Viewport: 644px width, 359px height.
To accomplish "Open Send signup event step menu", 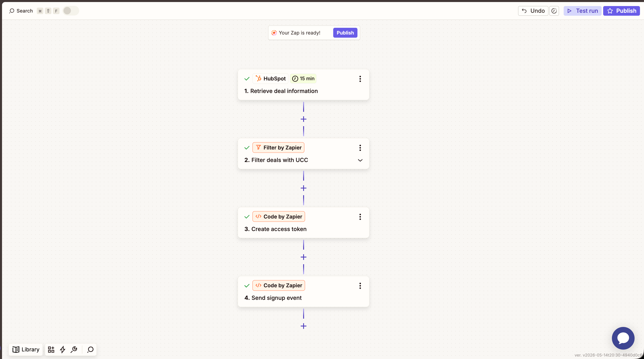I will point(360,285).
